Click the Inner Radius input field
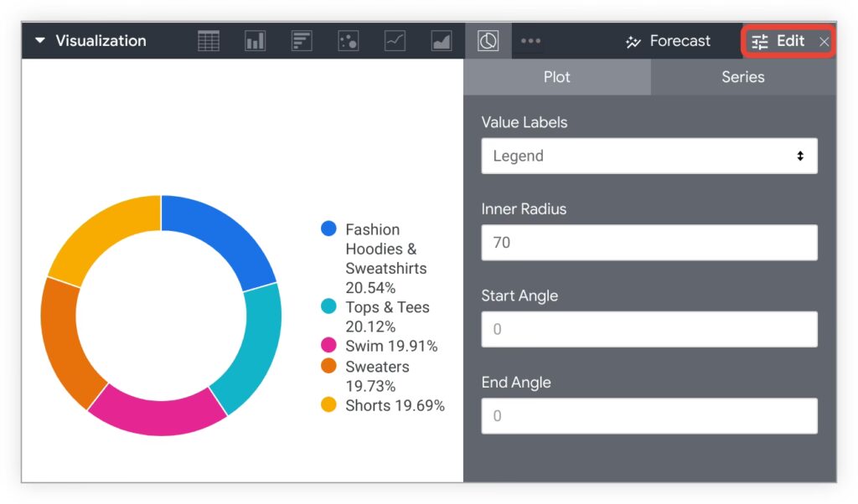The image size is (858, 504). point(649,243)
